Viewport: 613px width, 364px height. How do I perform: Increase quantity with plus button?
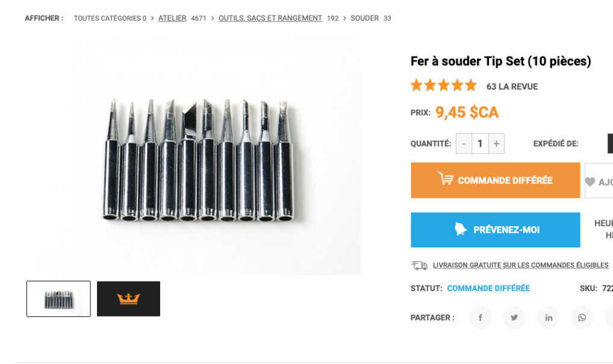point(496,144)
